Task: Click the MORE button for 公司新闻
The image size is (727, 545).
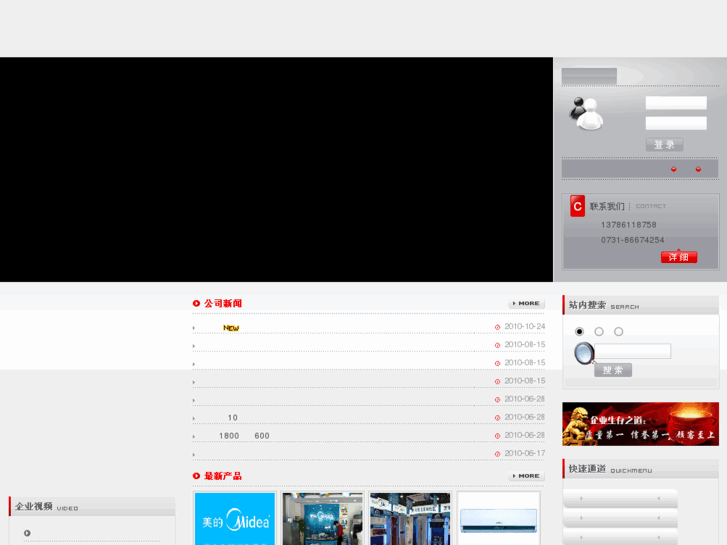Action: point(526,303)
